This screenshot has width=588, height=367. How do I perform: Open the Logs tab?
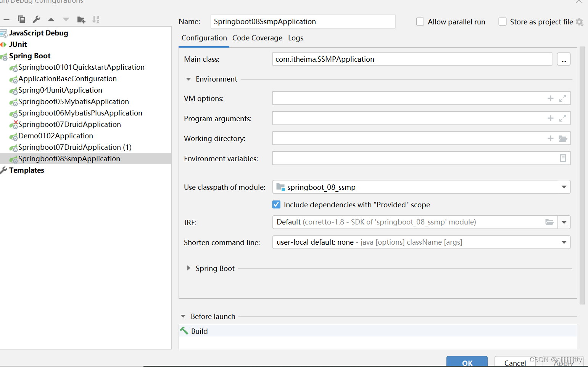(x=296, y=38)
